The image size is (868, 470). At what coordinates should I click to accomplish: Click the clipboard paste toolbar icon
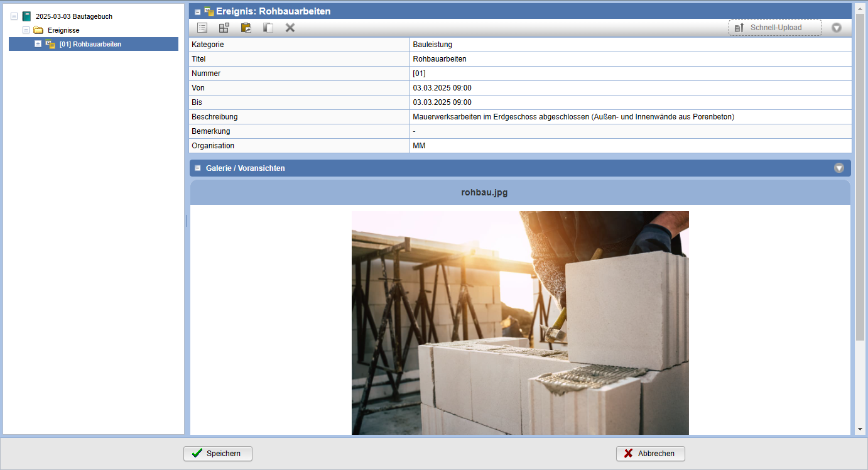(246, 28)
